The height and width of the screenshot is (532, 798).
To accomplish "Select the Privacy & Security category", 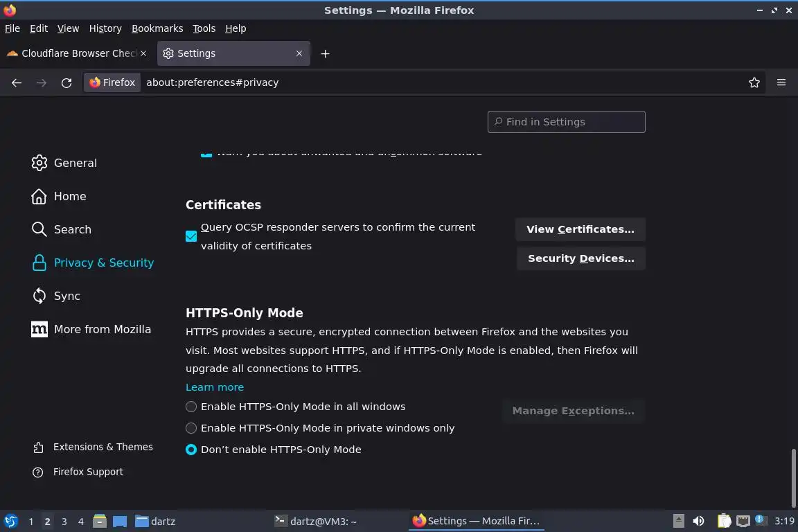I will click(93, 263).
